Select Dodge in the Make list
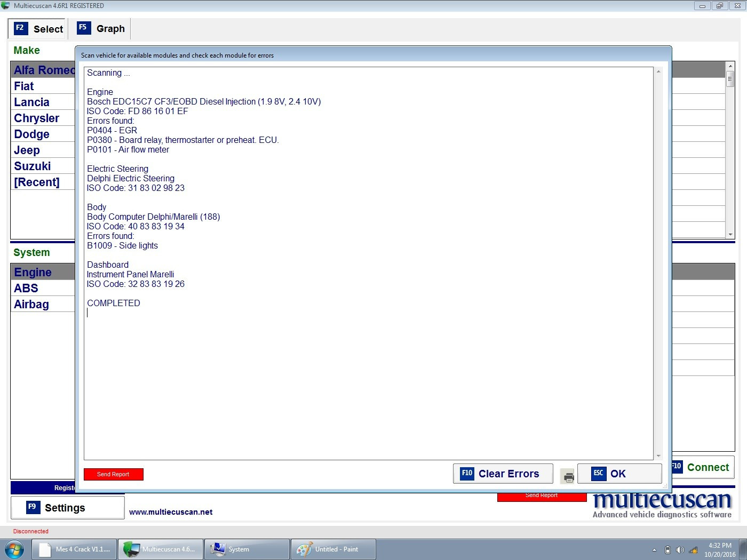This screenshot has height=560, width=747. point(43,134)
